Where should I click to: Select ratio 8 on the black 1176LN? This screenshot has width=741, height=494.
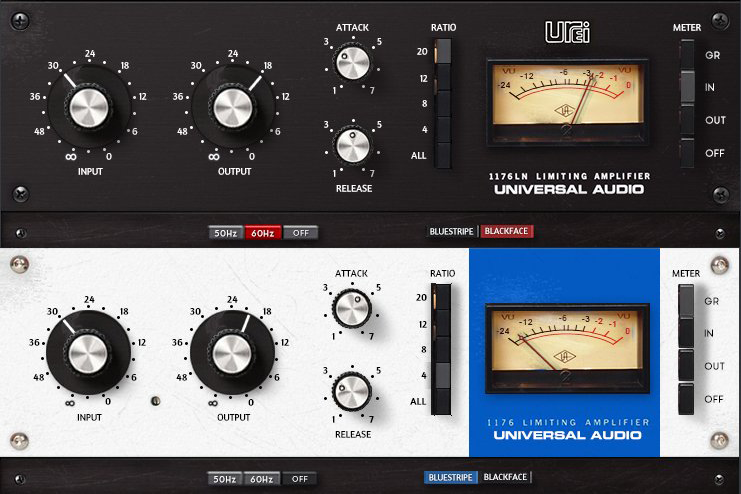[443, 104]
